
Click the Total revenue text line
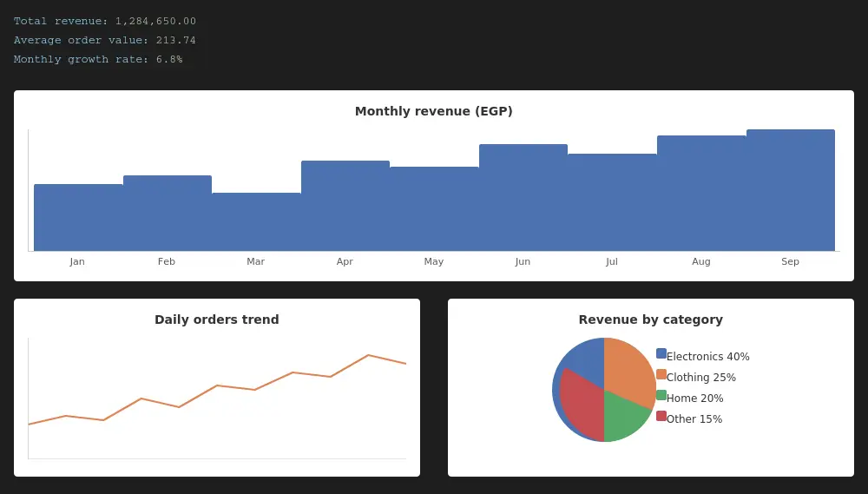[x=105, y=21]
